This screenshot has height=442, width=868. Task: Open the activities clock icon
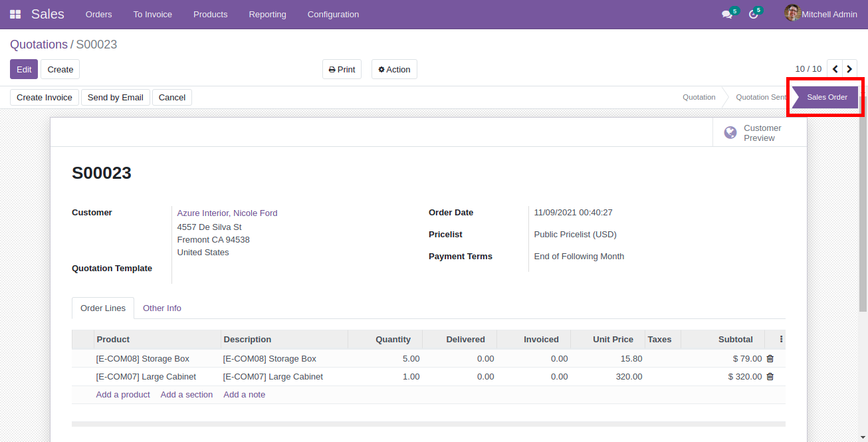[753, 15]
